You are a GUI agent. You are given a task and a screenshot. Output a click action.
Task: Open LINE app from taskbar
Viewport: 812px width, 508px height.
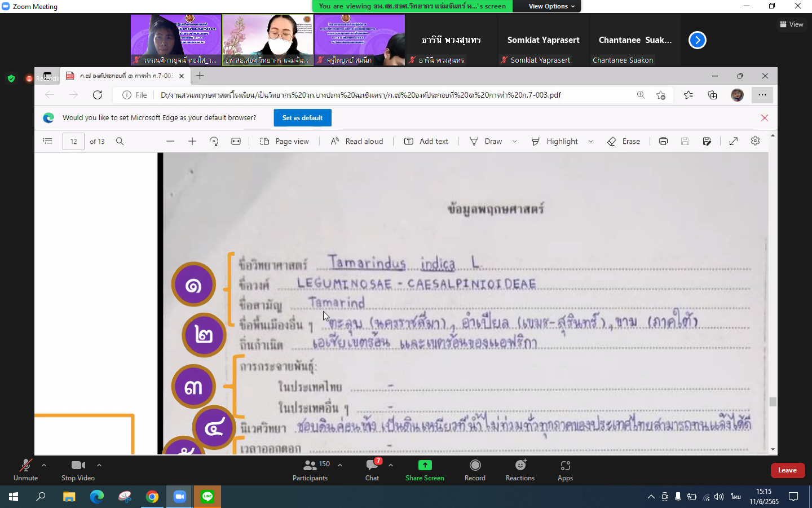point(208,497)
